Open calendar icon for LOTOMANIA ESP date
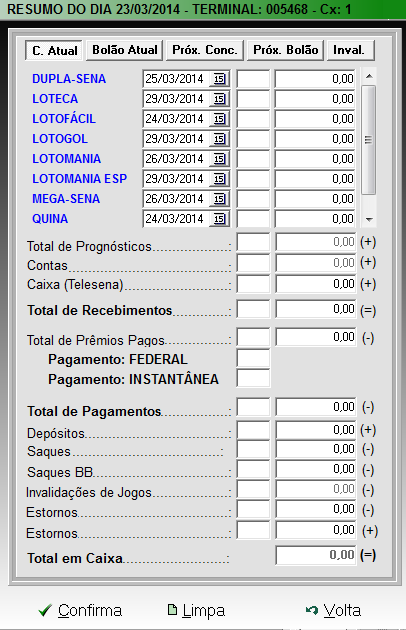Screen dimensions: 406x630 219,179
